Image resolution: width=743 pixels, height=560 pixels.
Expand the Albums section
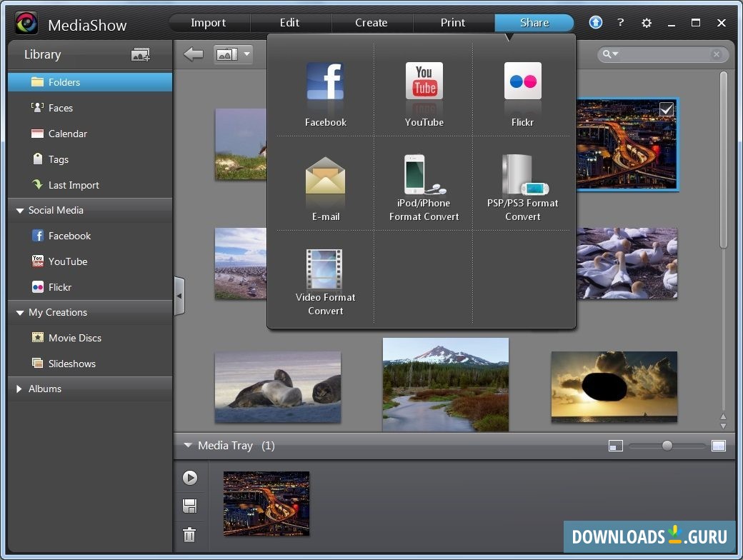pos(19,389)
